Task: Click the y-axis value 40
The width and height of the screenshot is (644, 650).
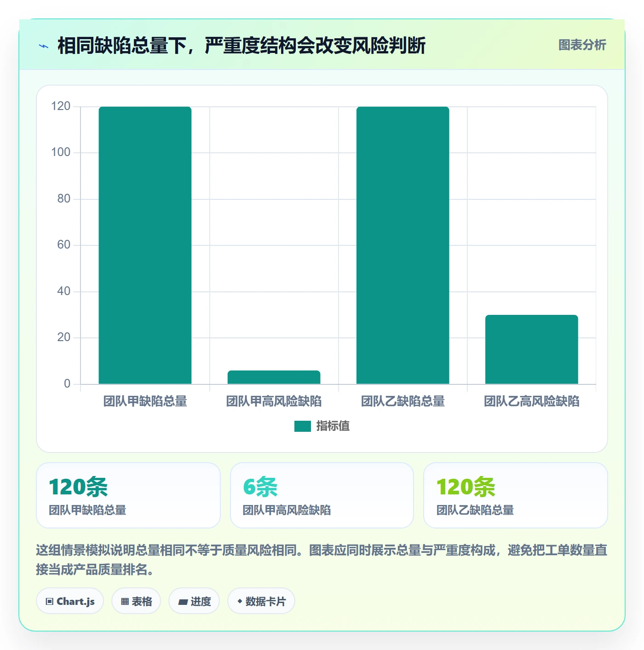Action: click(63, 291)
